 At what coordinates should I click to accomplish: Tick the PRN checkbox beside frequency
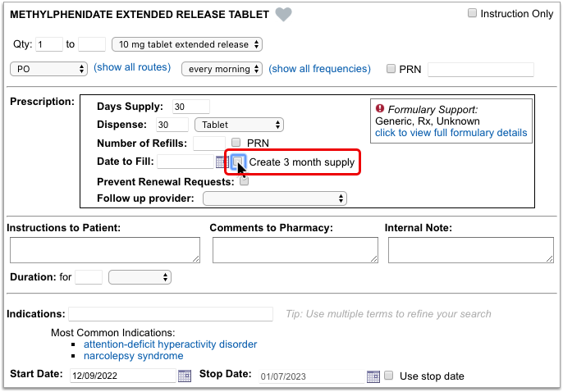pyautogui.click(x=391, y=69)
